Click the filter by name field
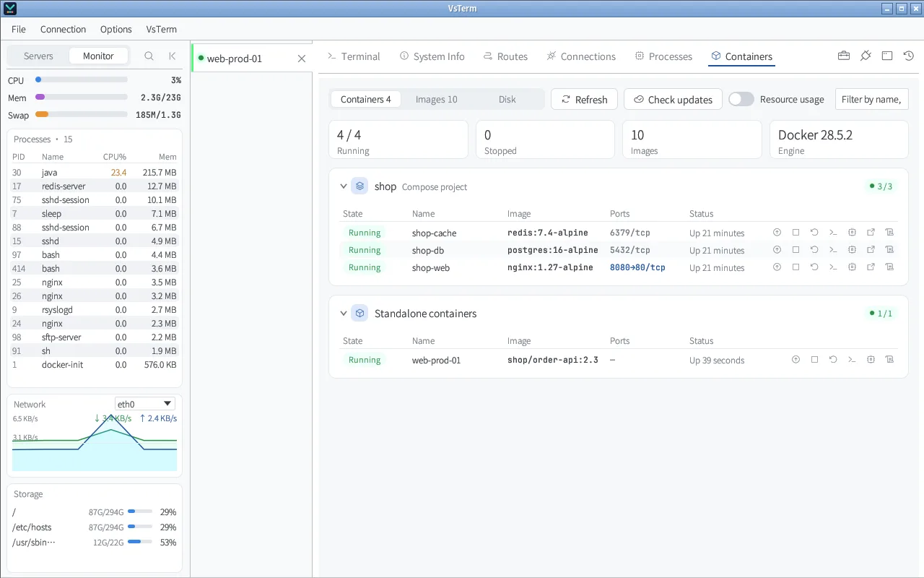The image size is (924, 578). pyautogui.click(x=871, y=99)
